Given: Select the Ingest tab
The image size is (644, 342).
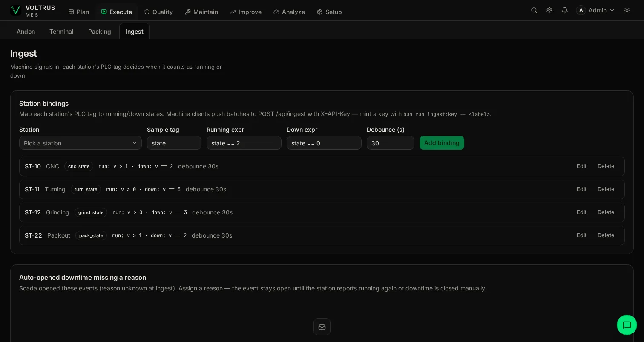Looking at the screenshot, I should pyautogui.click(x=135, y=32).
